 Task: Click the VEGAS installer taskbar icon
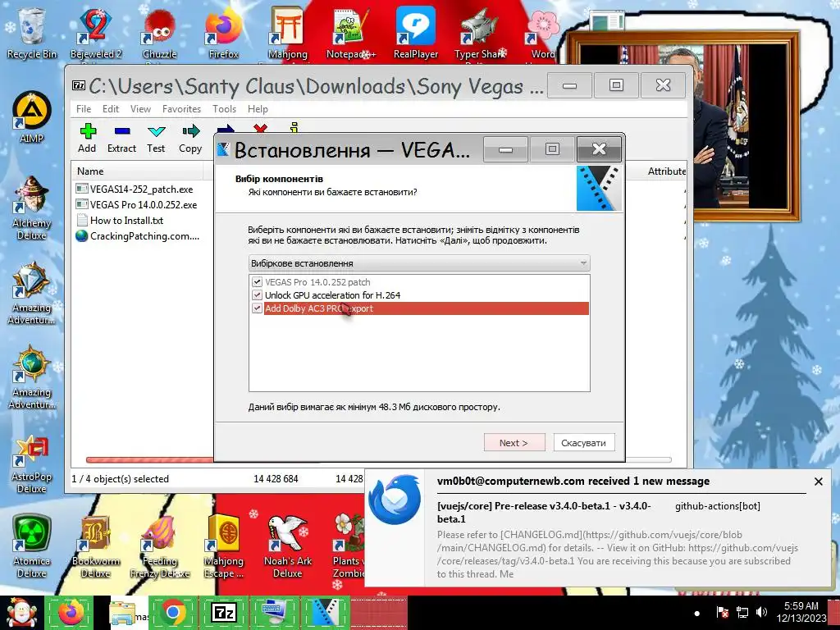pos(325,612)
